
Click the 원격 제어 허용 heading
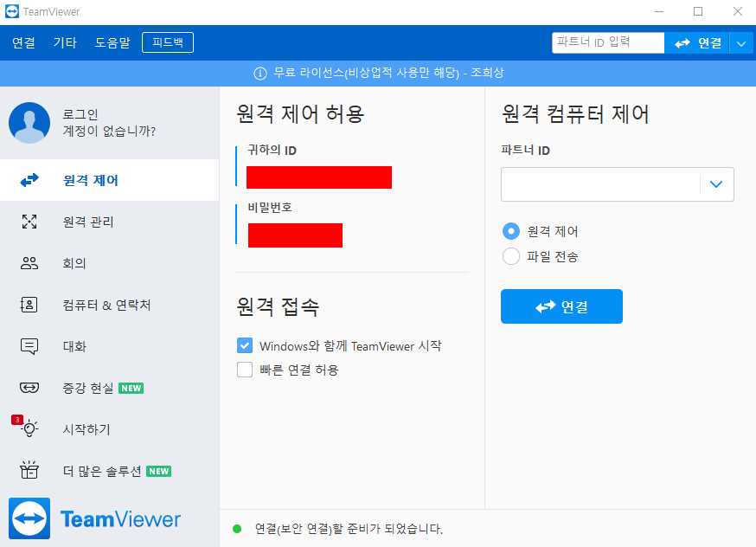[x=300, y=114]
